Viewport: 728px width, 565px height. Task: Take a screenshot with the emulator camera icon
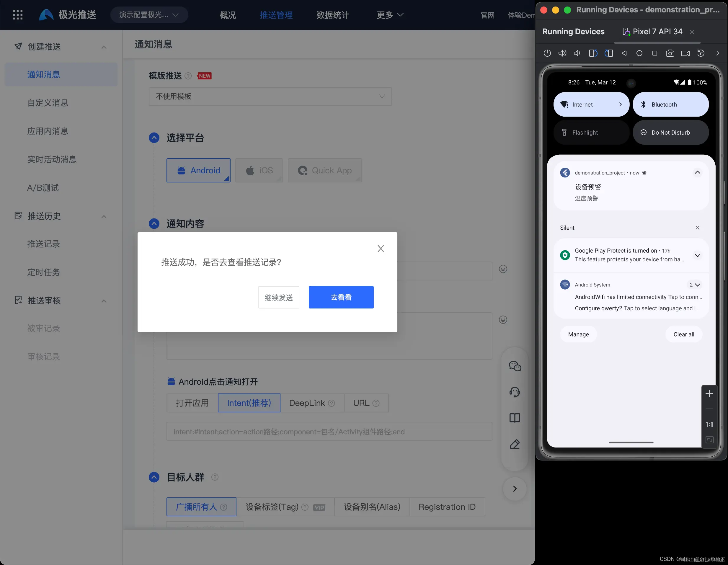(670, 53)
